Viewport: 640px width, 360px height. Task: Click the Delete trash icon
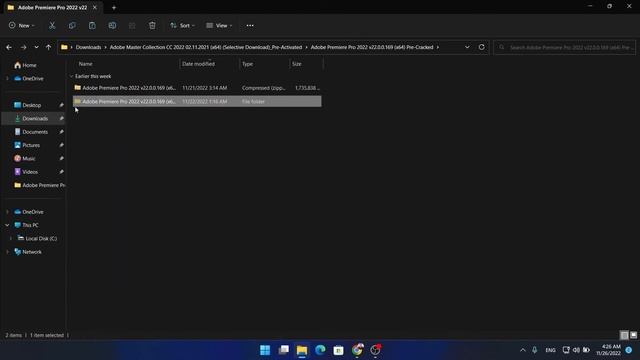(x=152, y=25)
